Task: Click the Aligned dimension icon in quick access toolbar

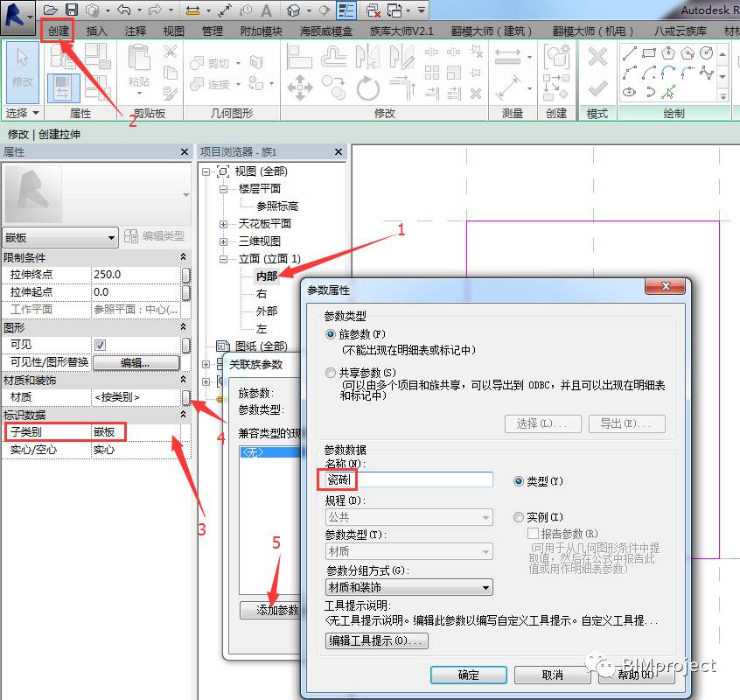Action: point(193,10)
